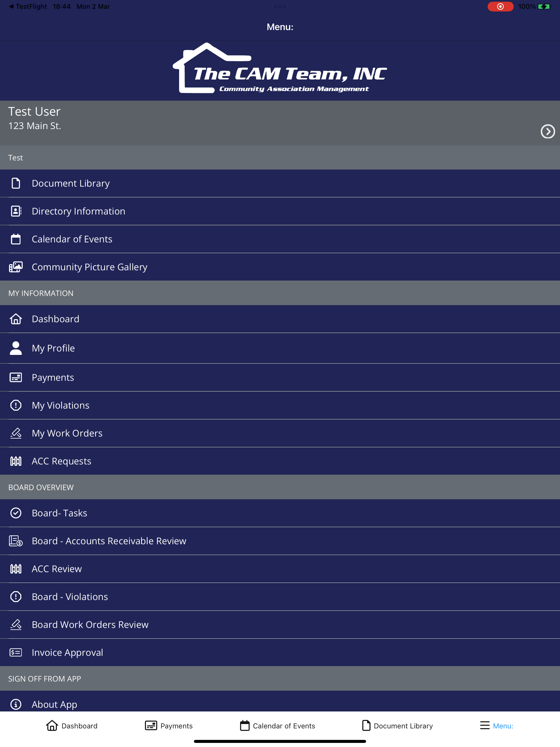Switch to the Payments tab in bottom bar

168,726
